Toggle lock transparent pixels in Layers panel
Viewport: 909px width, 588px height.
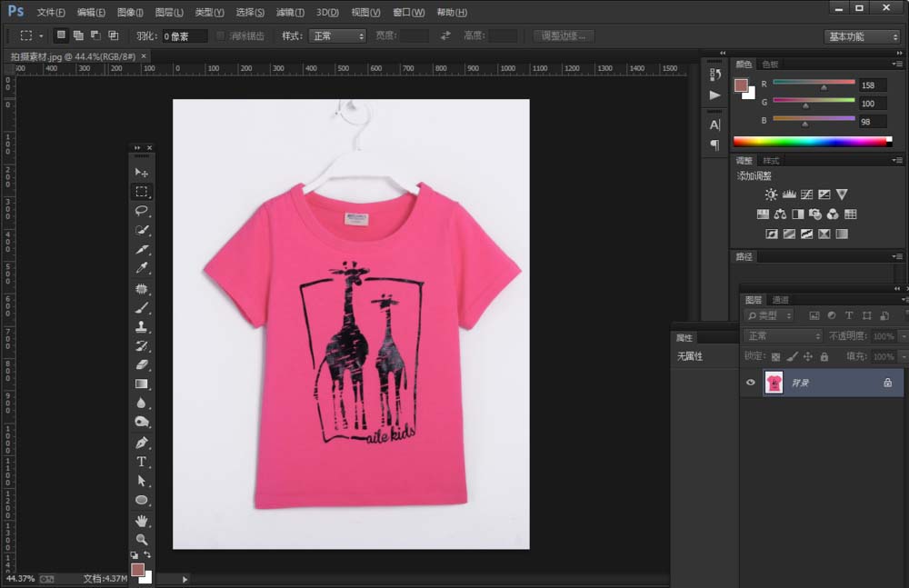[775, 357]
